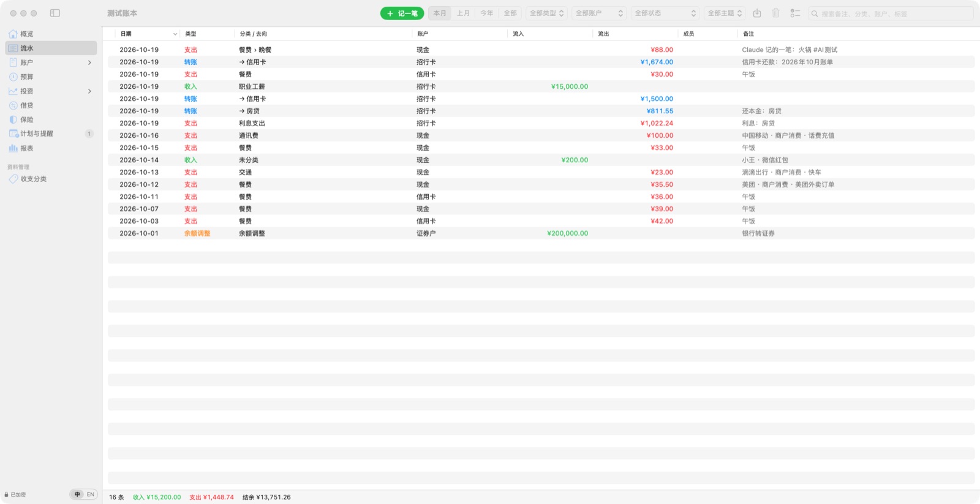This screenshot has width=980, height=504.
Task: Select the ¥15,000.00 职业工薪 row
Action: tap(541, 86)
